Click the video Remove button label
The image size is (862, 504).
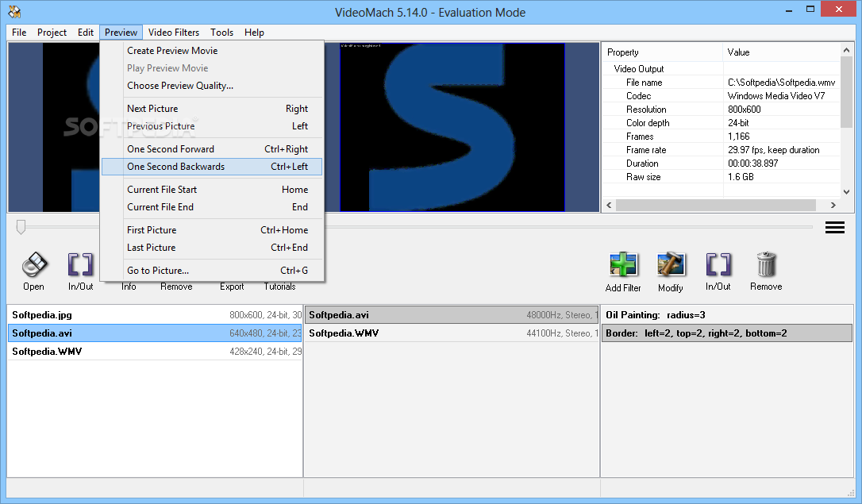click(176, 287)
